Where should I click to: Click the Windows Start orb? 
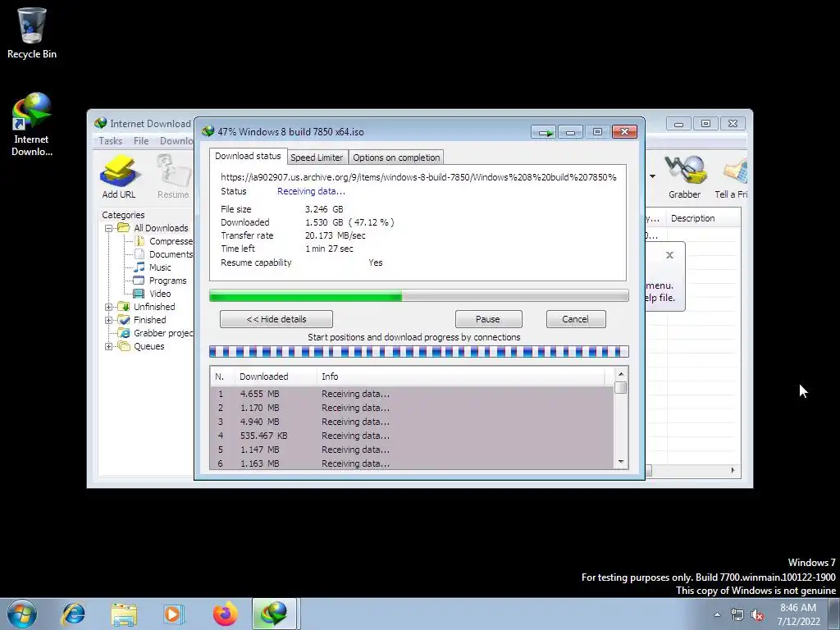point(22,614)
